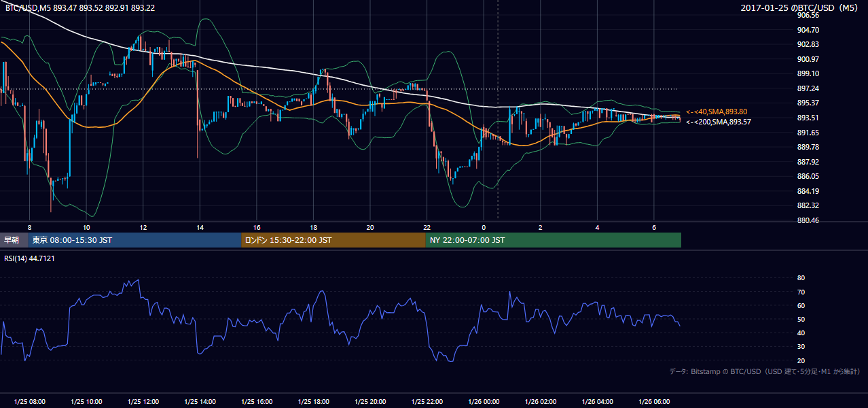Click the 893.51 price axis value
Image resolution: width=868 pixels, height=408 pixels.
point(808,118)
